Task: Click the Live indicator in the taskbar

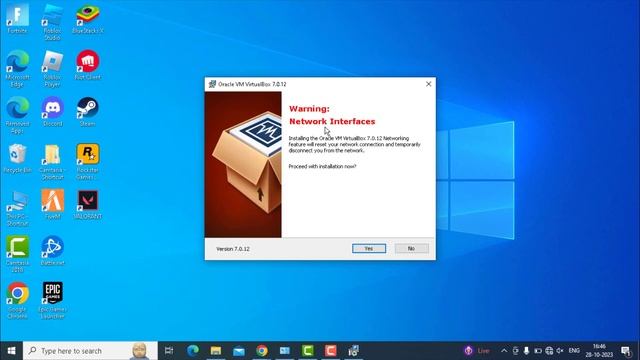Action: point(477,351)
